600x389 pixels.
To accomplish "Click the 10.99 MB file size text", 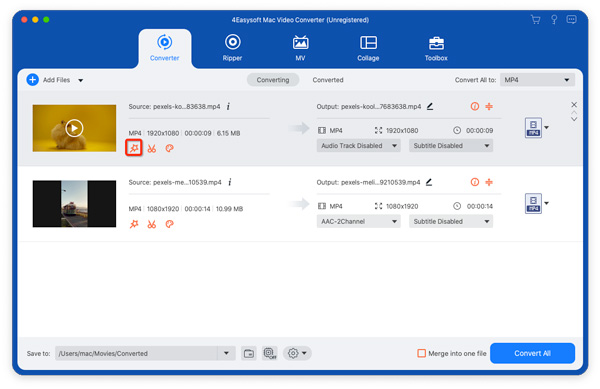I will tap(229, 209).
